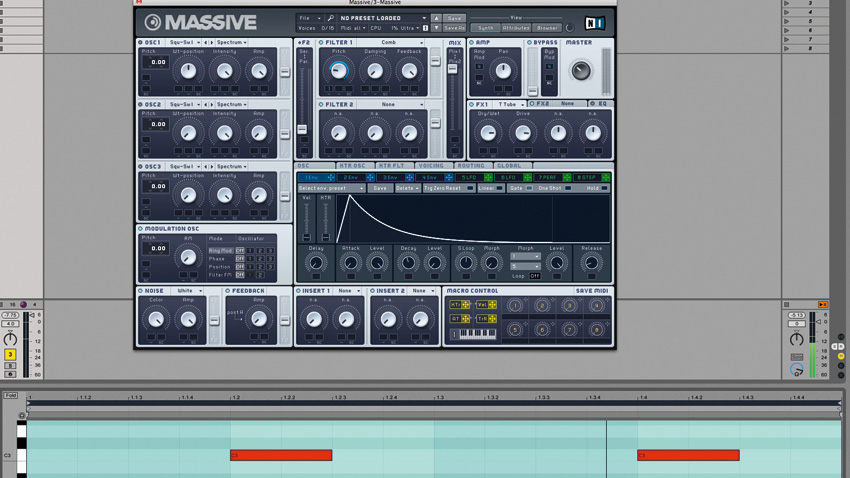Switch to the Global tab

tap(511, 166)
